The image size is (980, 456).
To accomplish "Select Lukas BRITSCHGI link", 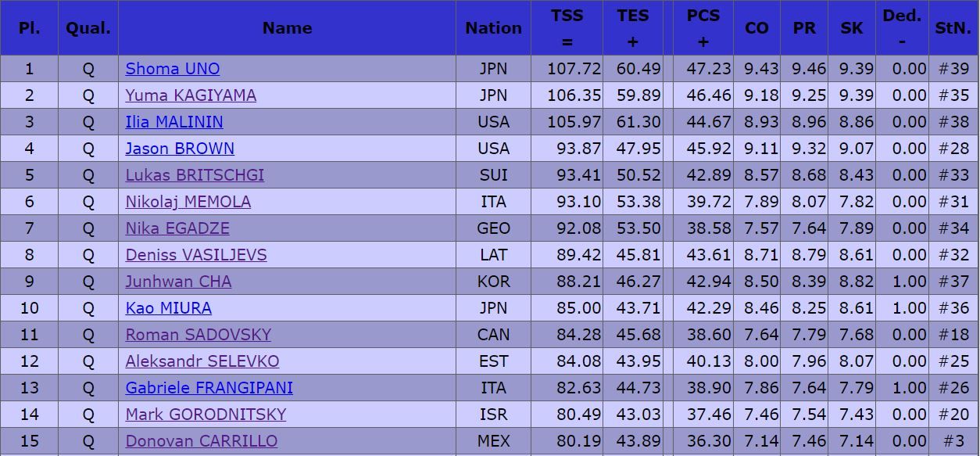I will 195,175.
